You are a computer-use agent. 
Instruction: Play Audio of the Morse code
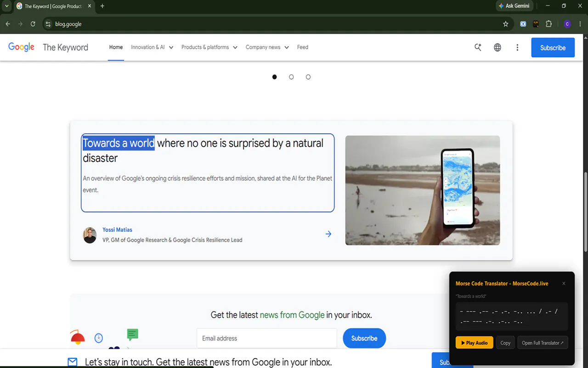(x=475, y=343)
